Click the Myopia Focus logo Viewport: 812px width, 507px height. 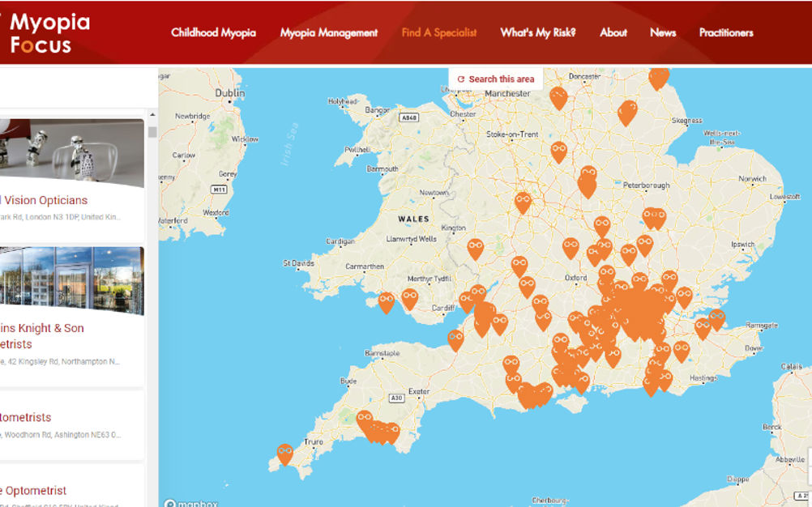47,33
